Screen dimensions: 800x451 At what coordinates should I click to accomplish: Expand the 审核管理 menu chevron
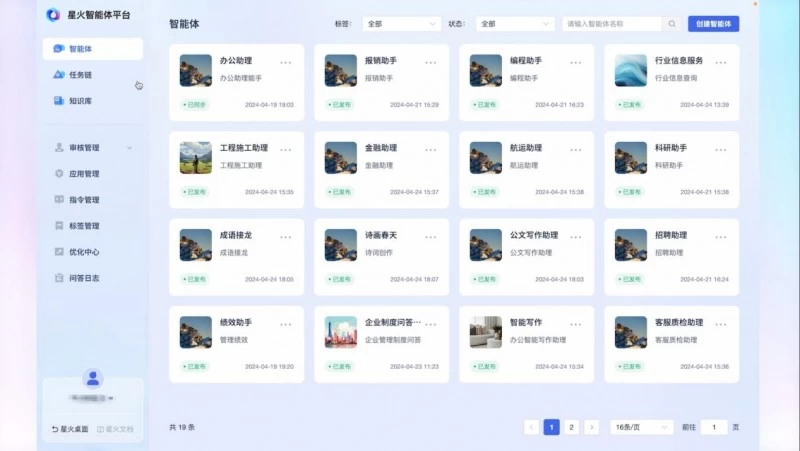click(130, 148)
